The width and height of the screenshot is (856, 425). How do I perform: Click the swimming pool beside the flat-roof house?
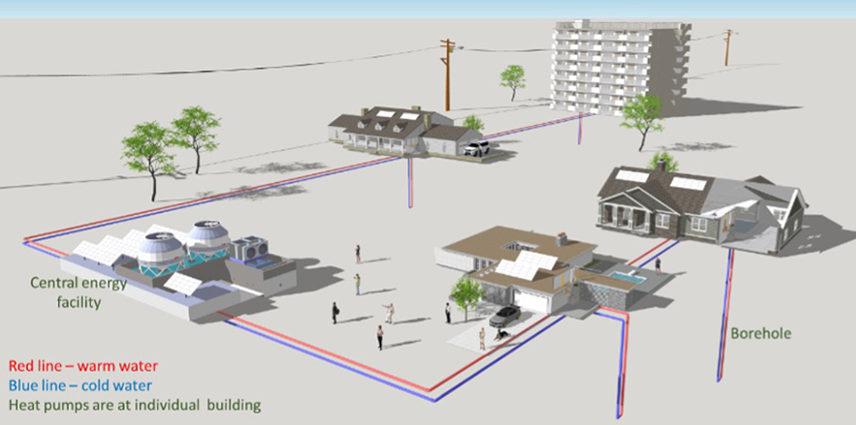(627, 278)
